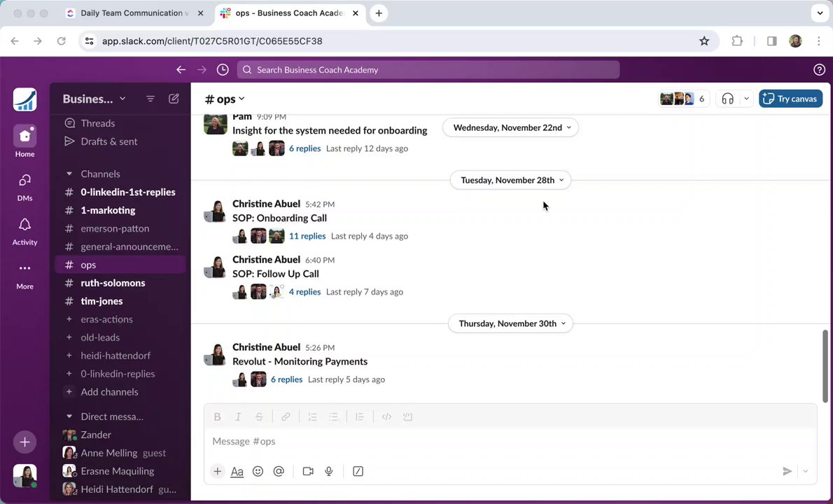The height and width of the screenshot is (504, 833).
Task: Navigate back in Slack history
Action: tap(181, 69)
